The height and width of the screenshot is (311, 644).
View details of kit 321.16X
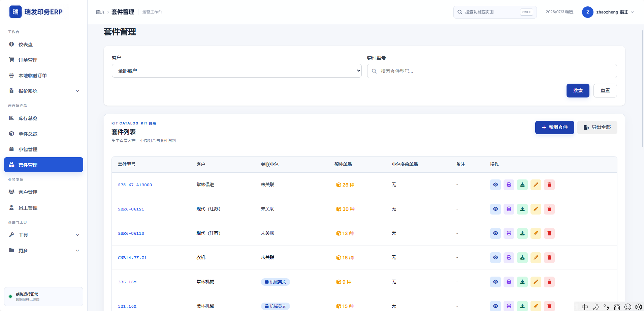click(495, 306)
